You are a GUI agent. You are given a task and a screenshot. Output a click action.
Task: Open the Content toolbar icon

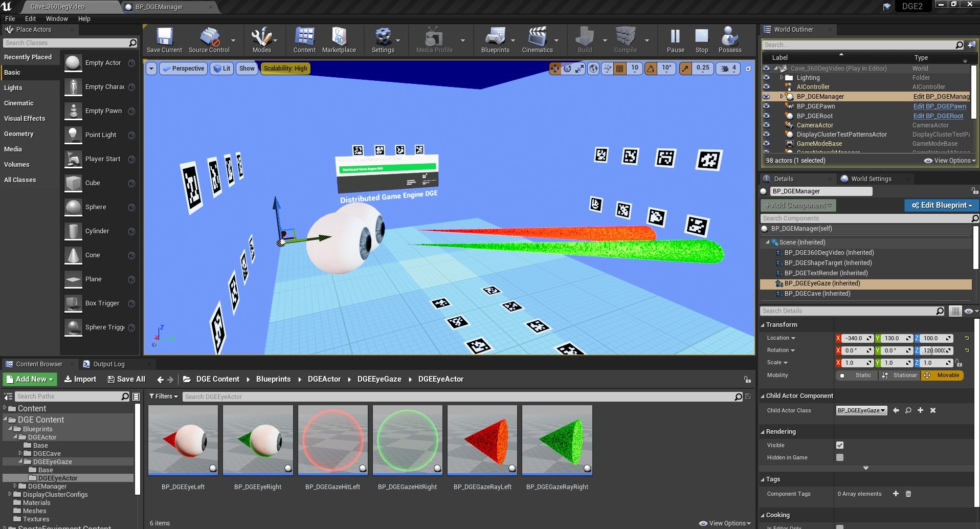coord(304,40)
